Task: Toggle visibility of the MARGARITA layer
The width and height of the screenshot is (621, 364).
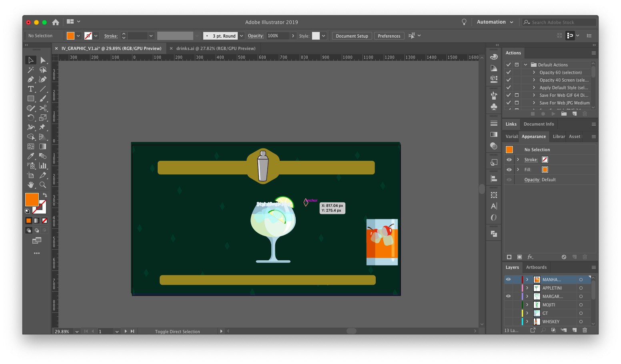Action: 508,296
